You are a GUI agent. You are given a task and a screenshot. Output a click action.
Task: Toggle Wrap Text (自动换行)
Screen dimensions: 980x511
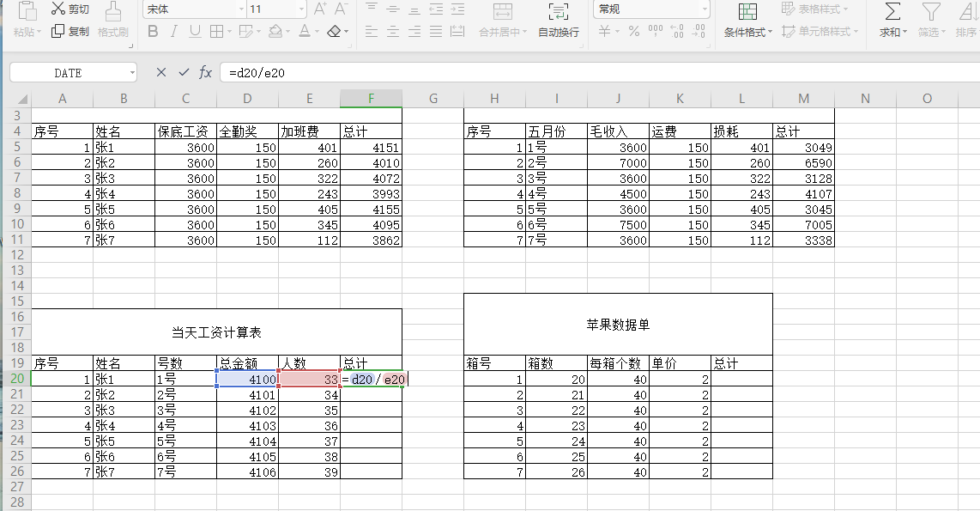[558, 11]
